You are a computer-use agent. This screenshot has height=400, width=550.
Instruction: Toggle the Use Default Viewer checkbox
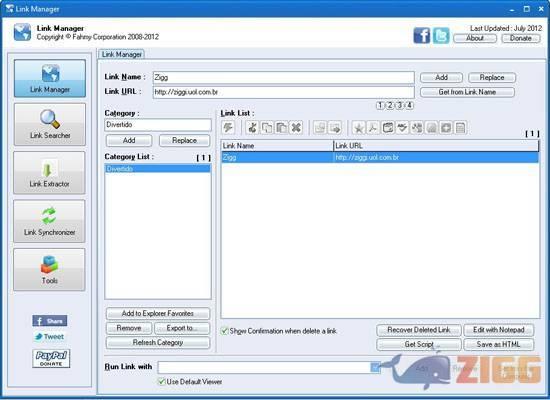161,381
